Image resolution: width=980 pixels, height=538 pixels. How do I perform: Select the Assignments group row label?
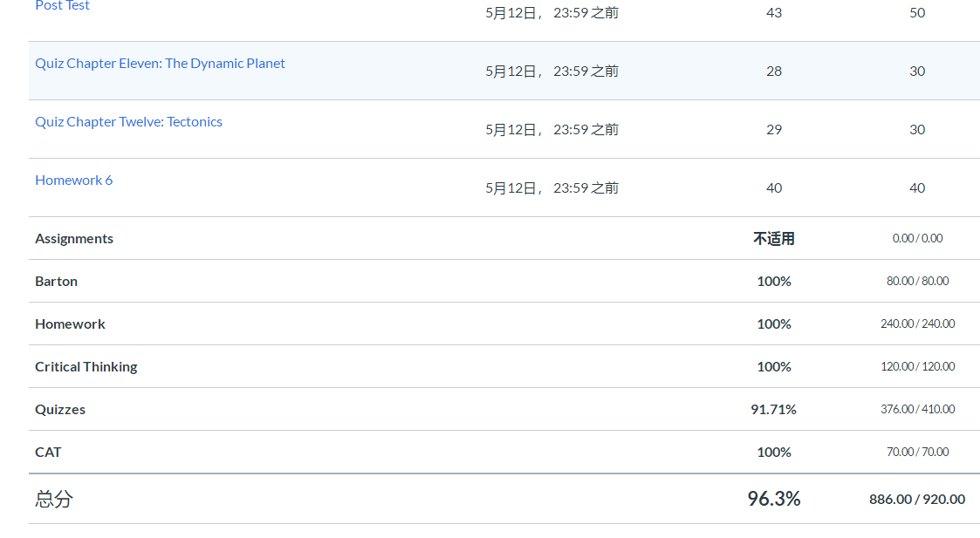(x=74, y=239)
